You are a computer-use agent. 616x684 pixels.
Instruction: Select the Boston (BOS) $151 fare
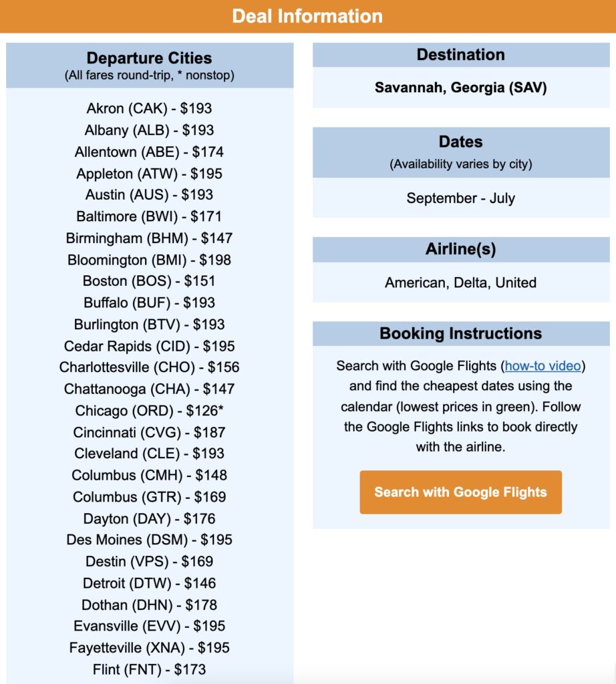[150, 281]
